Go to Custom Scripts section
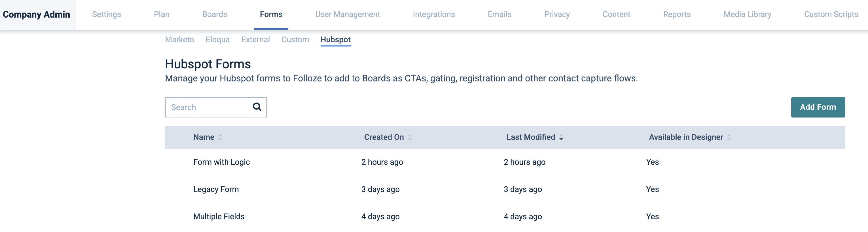 [831, 14]
